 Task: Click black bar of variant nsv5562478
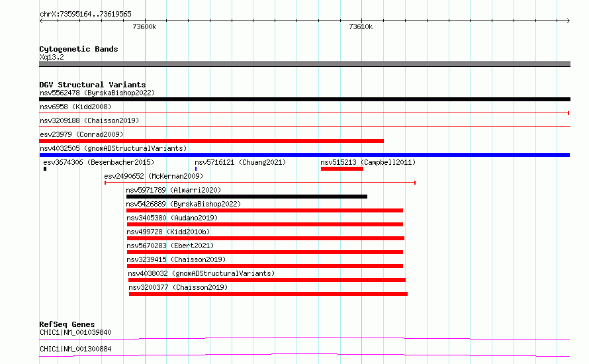(x=304, y=99)
